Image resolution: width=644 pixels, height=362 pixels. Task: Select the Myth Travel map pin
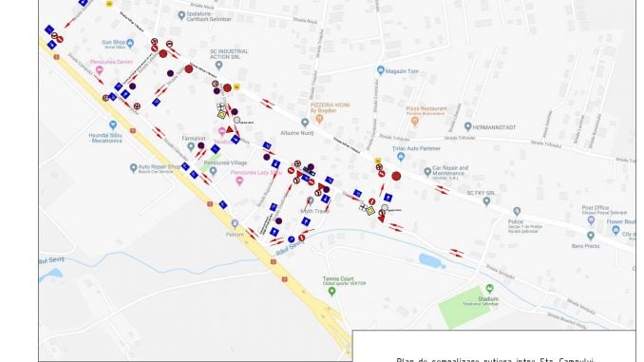click(x=311, y=200)
